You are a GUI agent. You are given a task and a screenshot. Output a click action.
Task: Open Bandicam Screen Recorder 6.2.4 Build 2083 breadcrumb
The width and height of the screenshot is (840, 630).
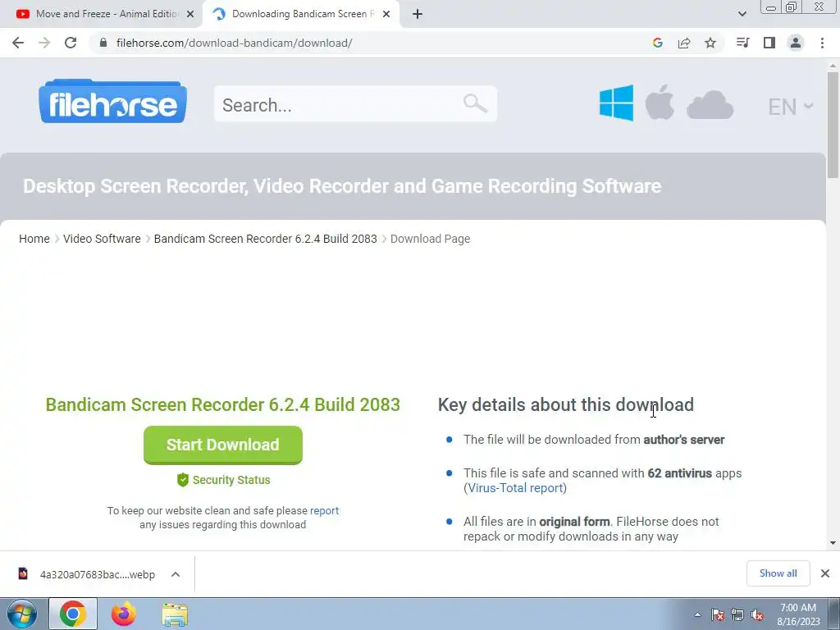pos(266,239)
